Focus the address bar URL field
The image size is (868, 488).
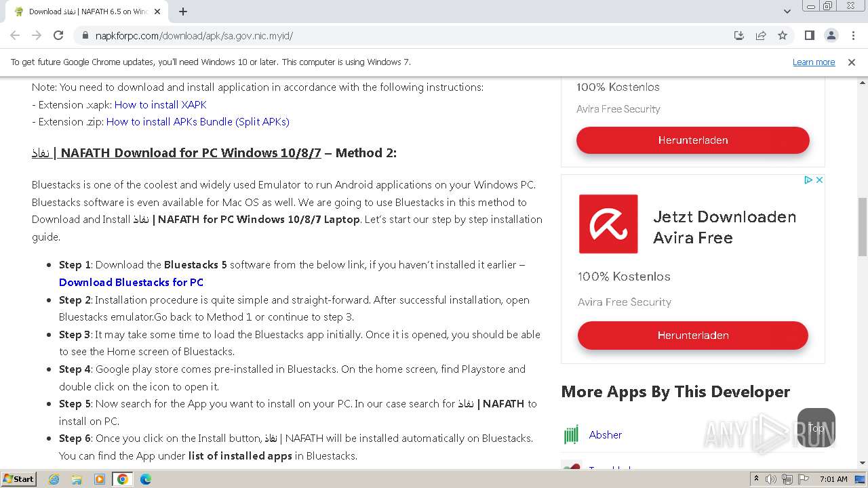(x=407, y=35)
